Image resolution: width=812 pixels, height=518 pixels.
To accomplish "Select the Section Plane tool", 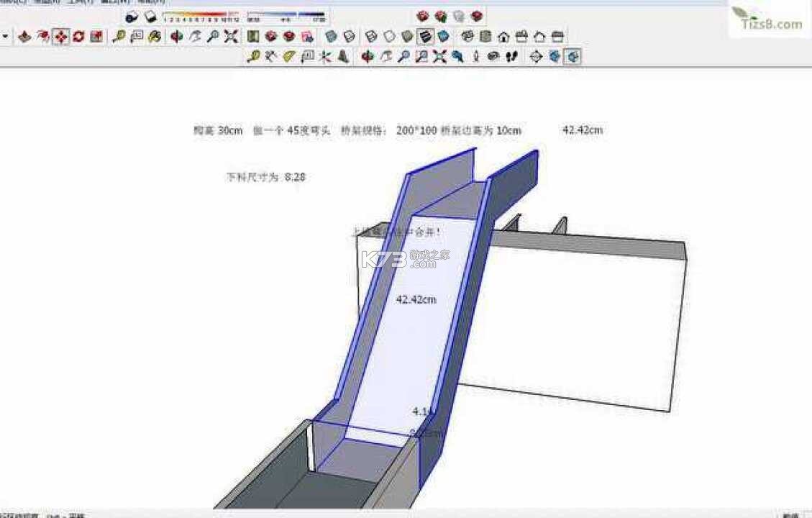I will [536, 56].
